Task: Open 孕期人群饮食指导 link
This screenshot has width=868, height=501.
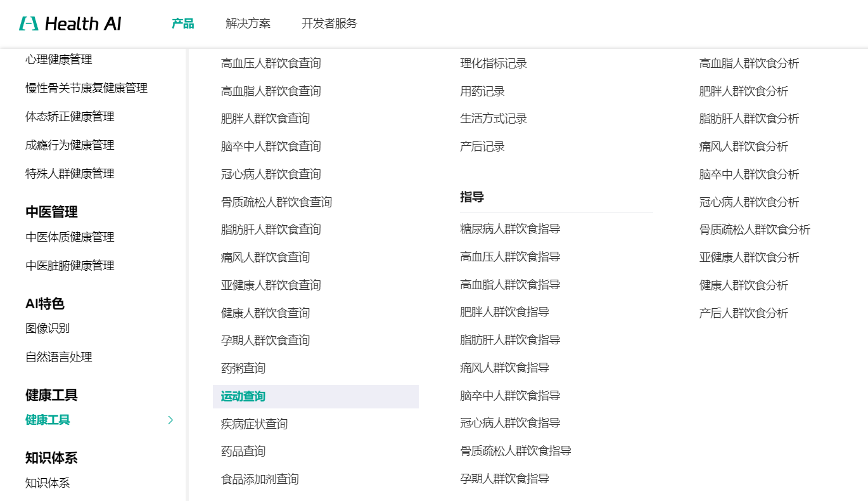Action: [504, 479]
